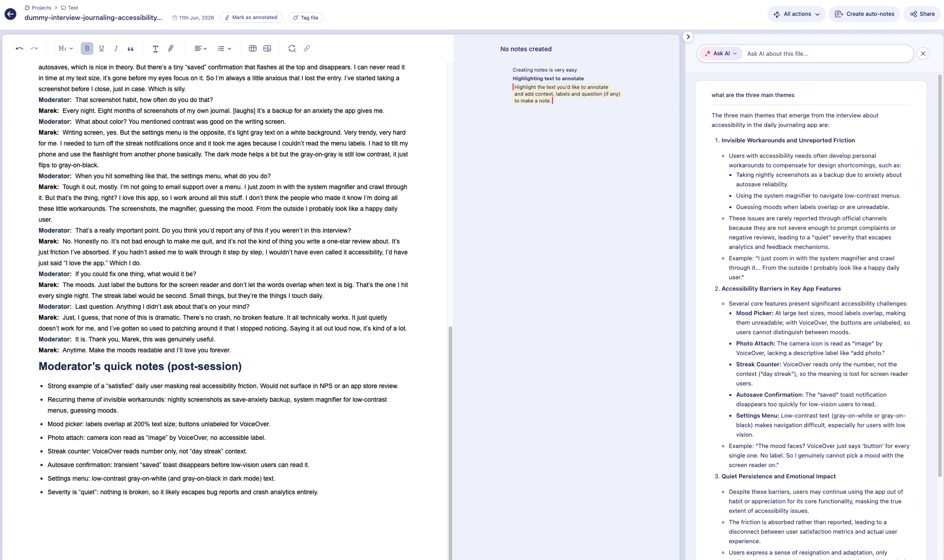The image size is (944, 560).
Task: Toggle bold formatting
Action: (x=87, y=49)
